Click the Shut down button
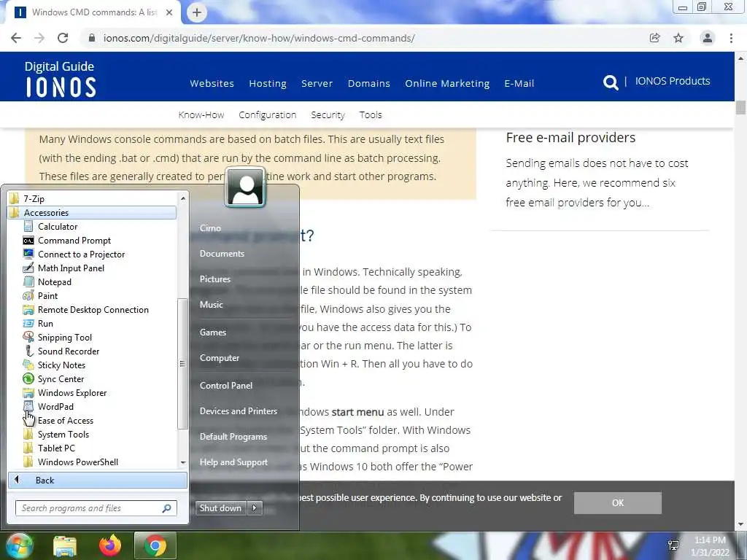 [220, 508]
